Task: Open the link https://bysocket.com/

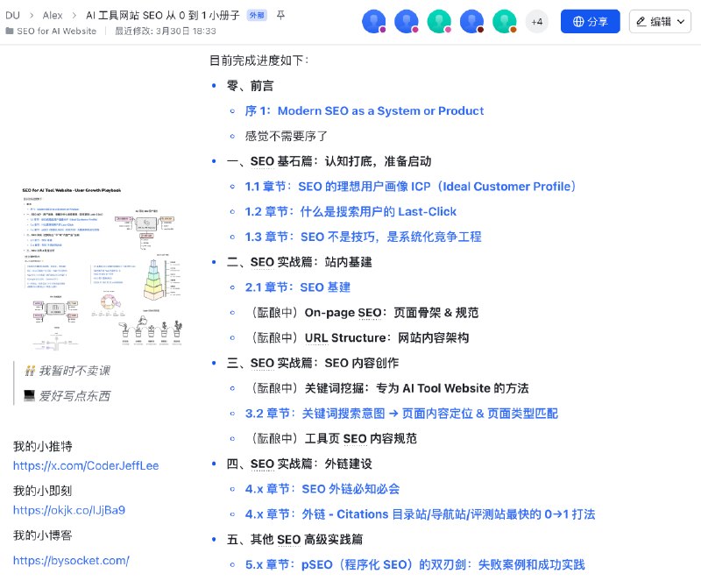Action: pyautogui.click(x=71, y=560)
